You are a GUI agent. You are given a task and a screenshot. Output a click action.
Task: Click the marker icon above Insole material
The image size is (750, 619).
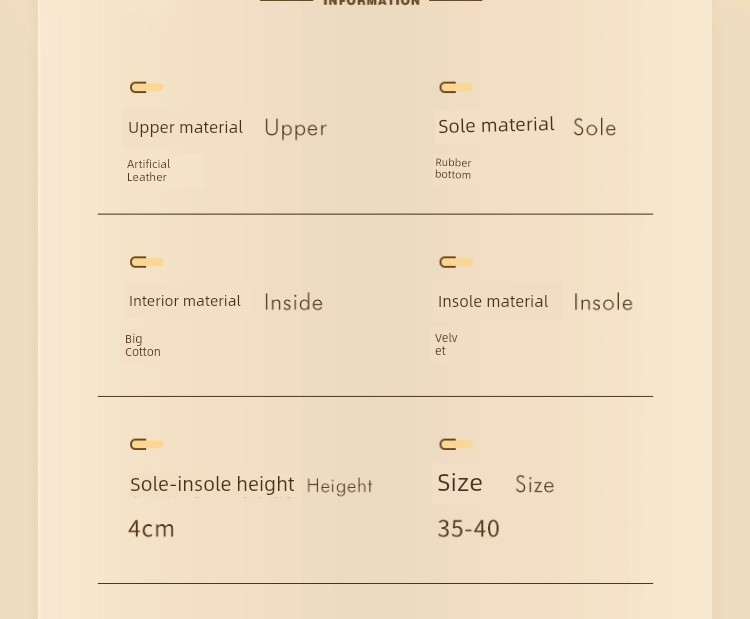click(456, 262)
